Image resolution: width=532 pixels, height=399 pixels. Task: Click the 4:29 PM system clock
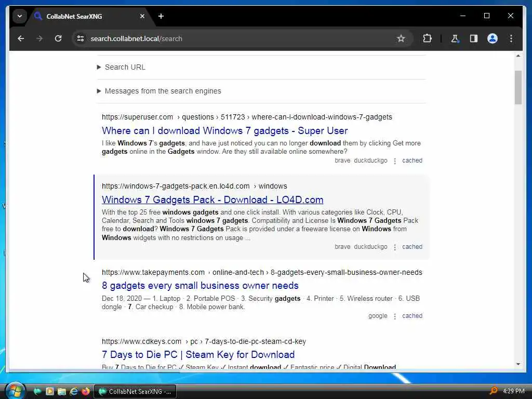click(x=514, y=391)
